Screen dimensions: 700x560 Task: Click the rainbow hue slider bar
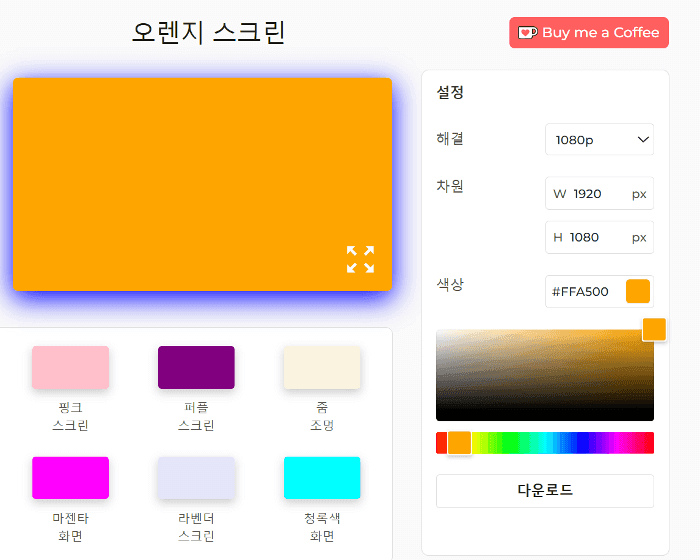tap(545, 443)
